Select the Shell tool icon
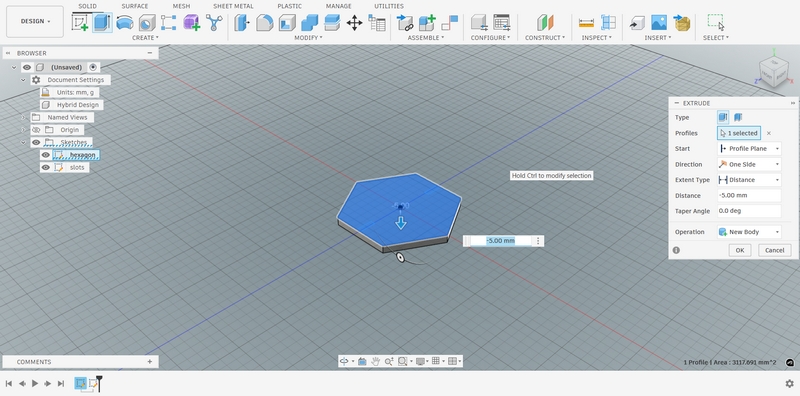This screenshot has height=396, width=800. [x=287, y=22]
